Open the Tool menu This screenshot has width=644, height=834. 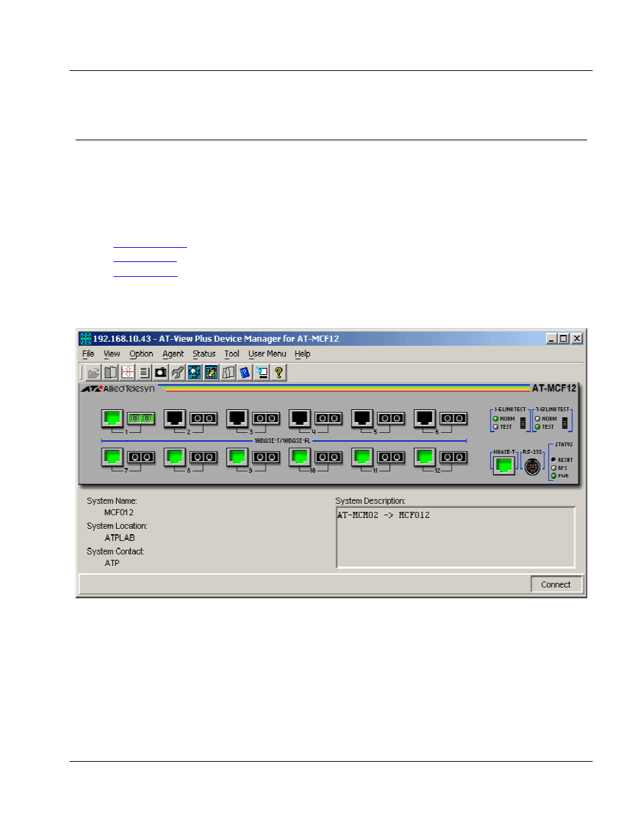point(232,354)
